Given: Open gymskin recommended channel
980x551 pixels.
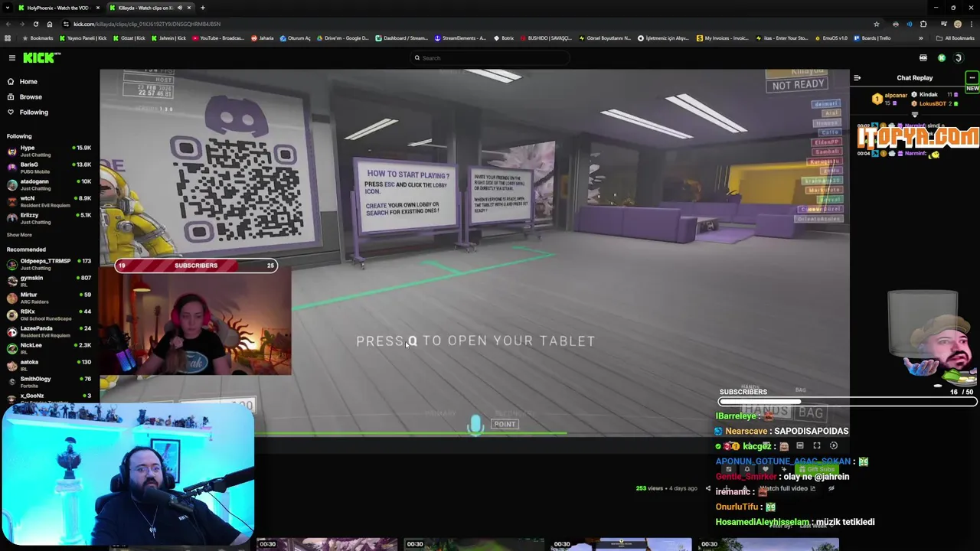Looking at the screenshot, I should pos(48,281).
